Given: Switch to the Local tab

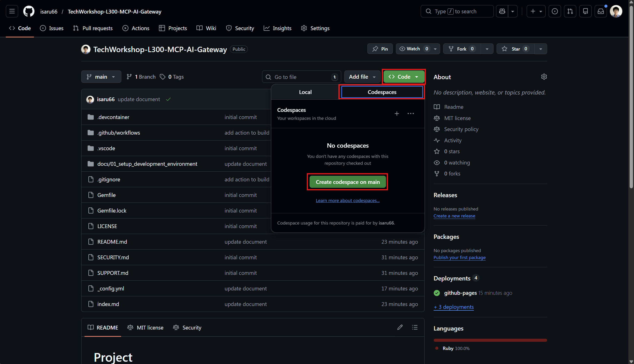Looking at the screenshot, I should (305, 92).
